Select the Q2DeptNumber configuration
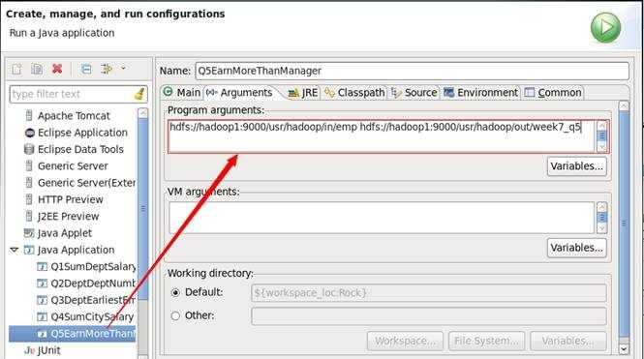The image size is (644, 359). click(x=93, y=284)
